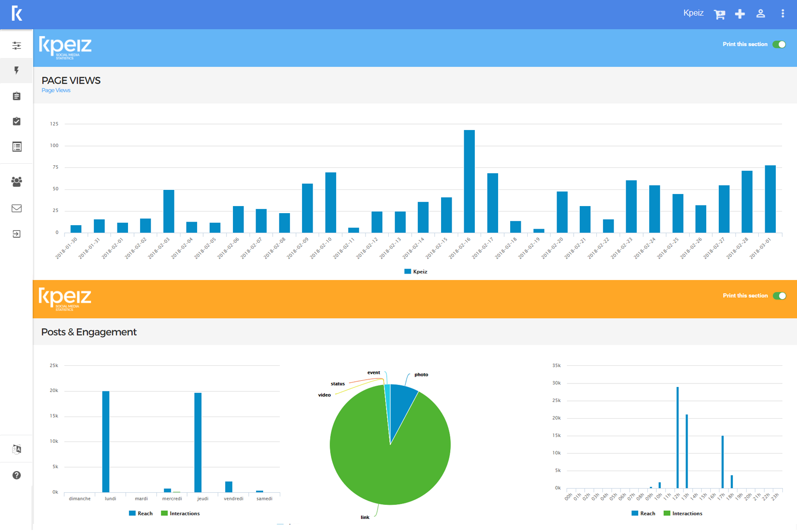Click the 2018-03-01 page views bar
The width and height of the screenshot is (797, 532).
point(770,199)
